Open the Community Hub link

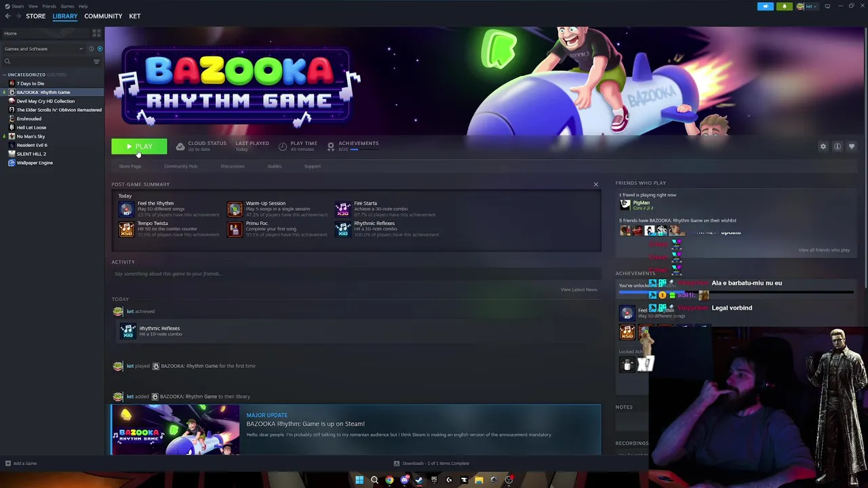coord(180,166)
